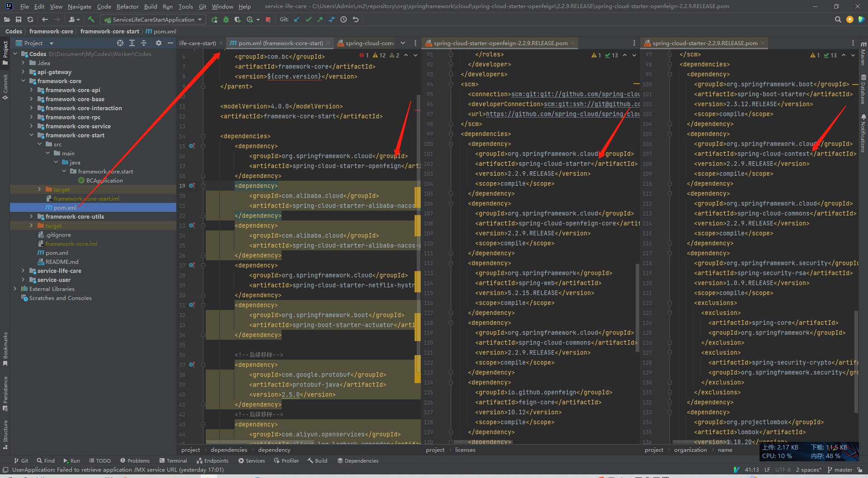Start debugging with the green bug icon
The width and height of the screenshot is (868, 478).
click(226, 19)
